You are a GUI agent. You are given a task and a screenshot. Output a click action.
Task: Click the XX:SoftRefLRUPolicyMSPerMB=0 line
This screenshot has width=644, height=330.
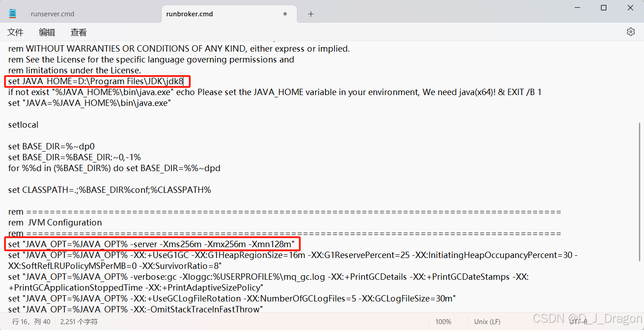(115, 266)
